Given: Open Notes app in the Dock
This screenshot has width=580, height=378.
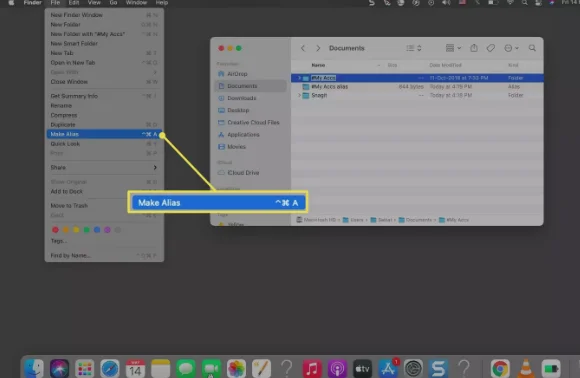Looking at the screenshot, I should coord(161,368).
